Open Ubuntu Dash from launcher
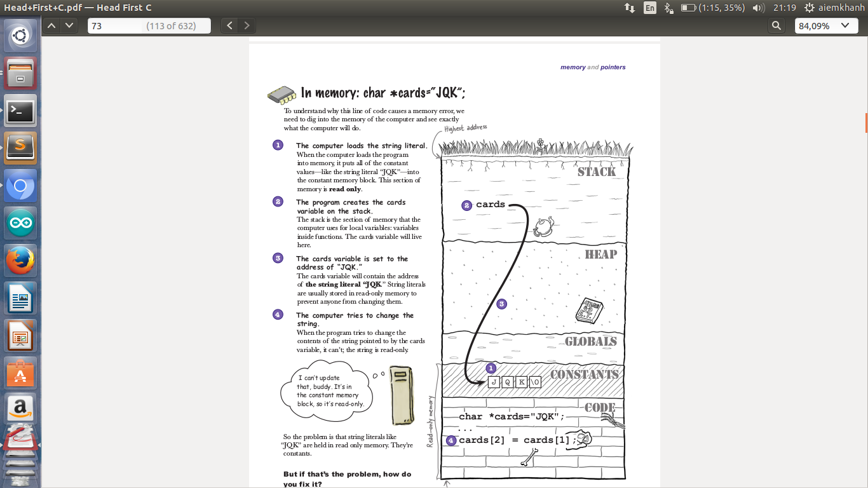 click(20, 36)
